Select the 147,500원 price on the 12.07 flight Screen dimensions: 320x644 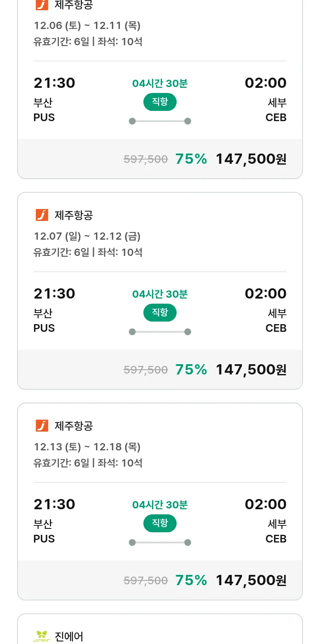tap(251, 370)
